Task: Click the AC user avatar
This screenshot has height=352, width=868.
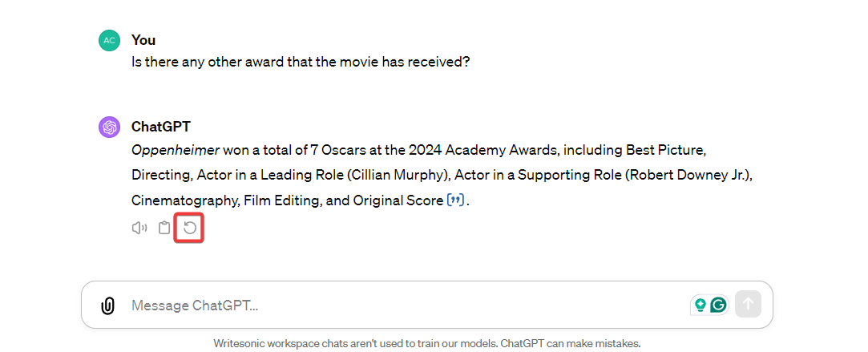Action: coord(109,40)
